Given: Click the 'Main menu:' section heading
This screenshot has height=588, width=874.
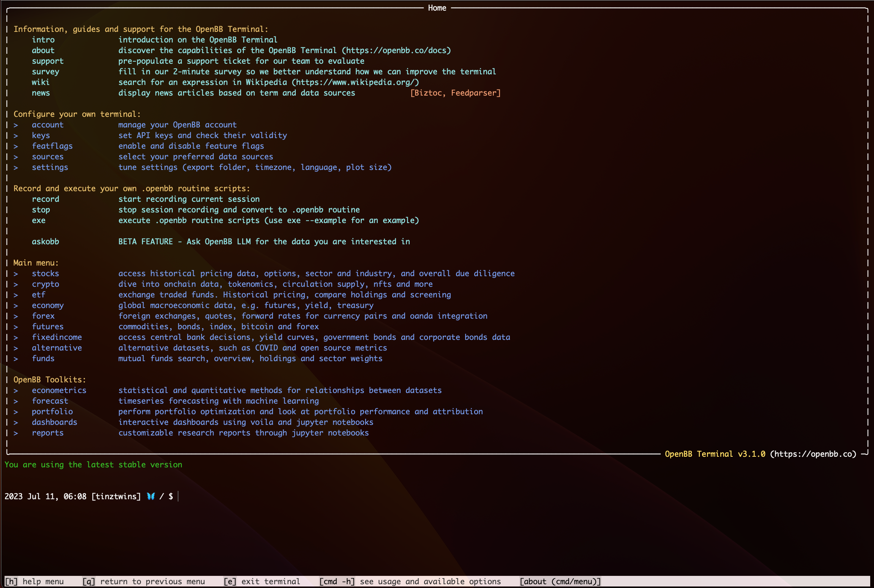Looking at the screenshot, I should (x=36, y=263).
